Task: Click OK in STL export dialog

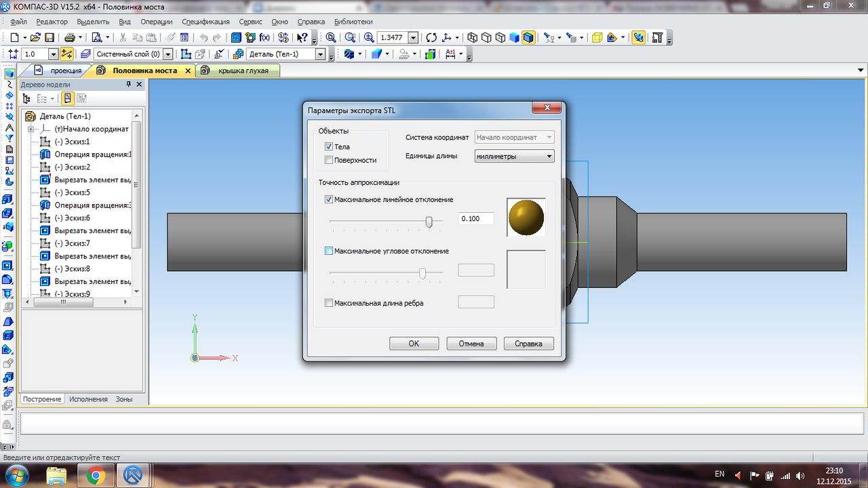Action: (414, 344)
